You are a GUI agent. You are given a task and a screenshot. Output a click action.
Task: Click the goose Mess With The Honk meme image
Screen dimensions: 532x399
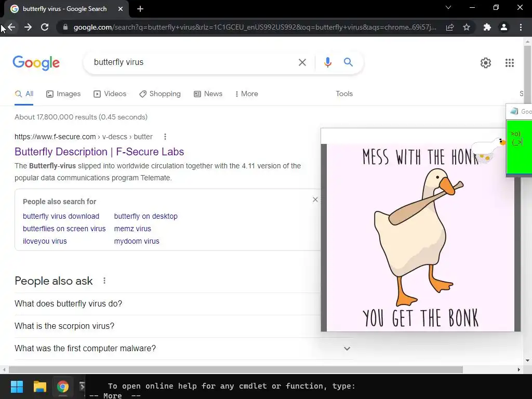coord(420,237)
